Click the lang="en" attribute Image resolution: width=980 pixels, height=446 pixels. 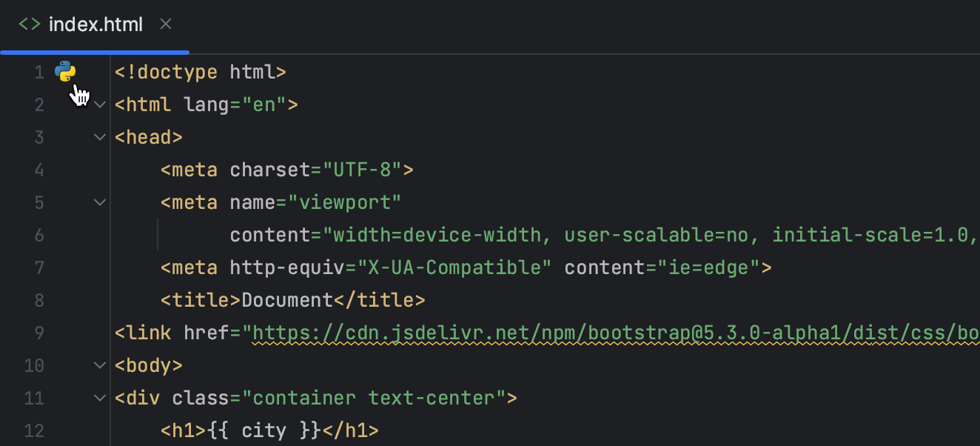(x=237, y=104)
